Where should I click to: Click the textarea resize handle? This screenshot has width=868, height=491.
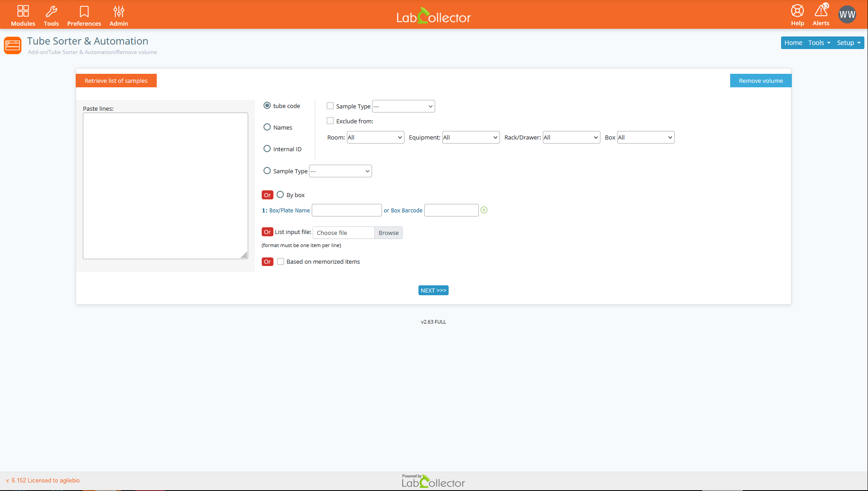pos(244,255)
